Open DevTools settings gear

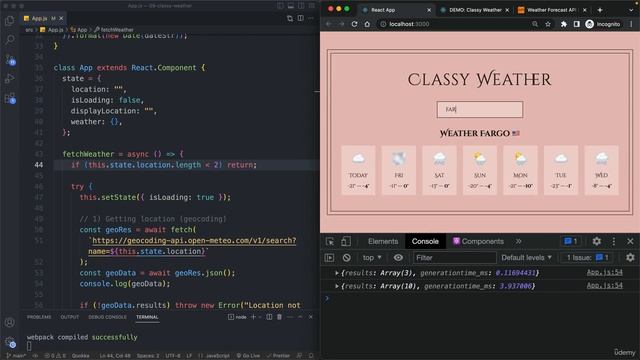click(596, 241)
